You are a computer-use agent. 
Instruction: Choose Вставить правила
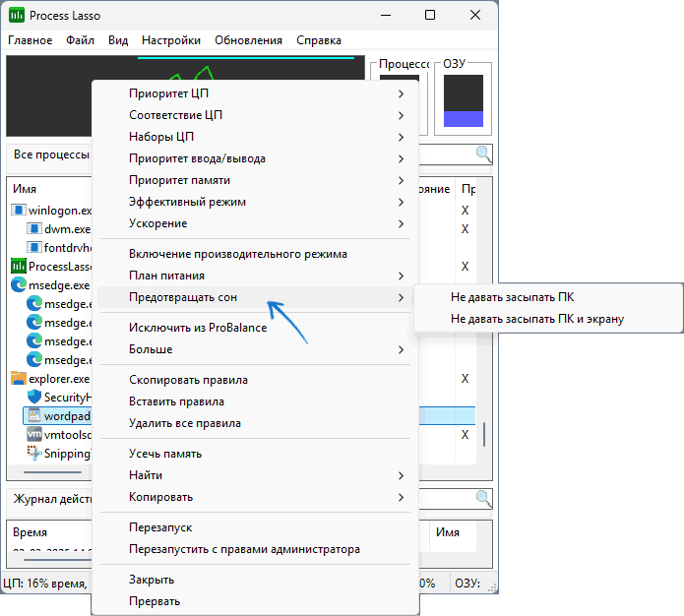click(x=255, y=401)
